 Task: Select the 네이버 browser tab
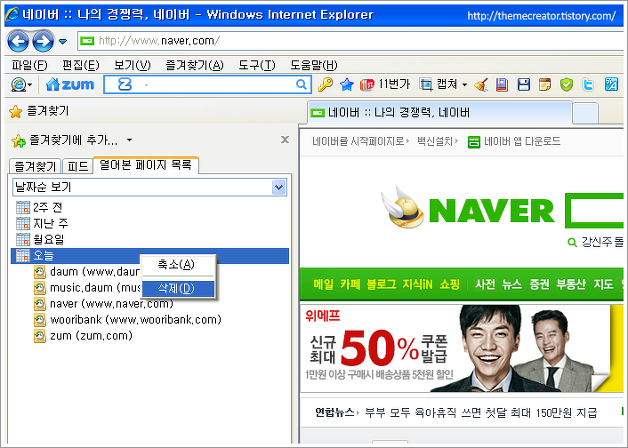coord(439,113)
